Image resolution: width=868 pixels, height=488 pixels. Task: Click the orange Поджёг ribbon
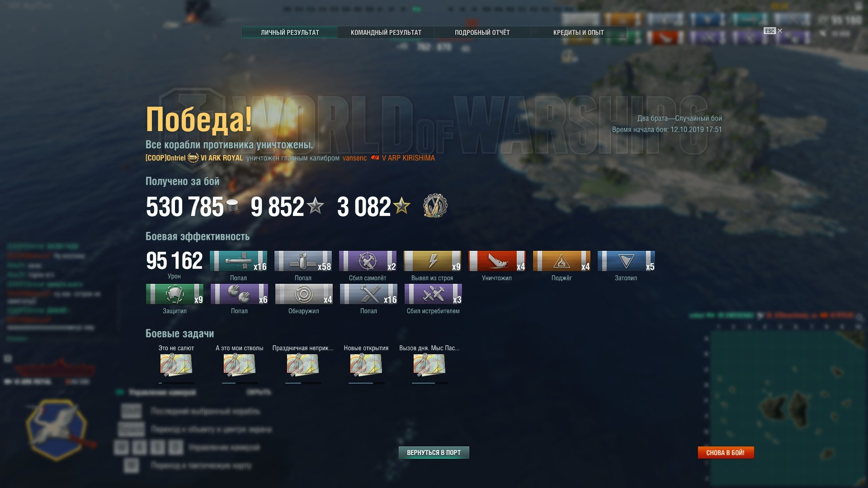pos(561,261)
